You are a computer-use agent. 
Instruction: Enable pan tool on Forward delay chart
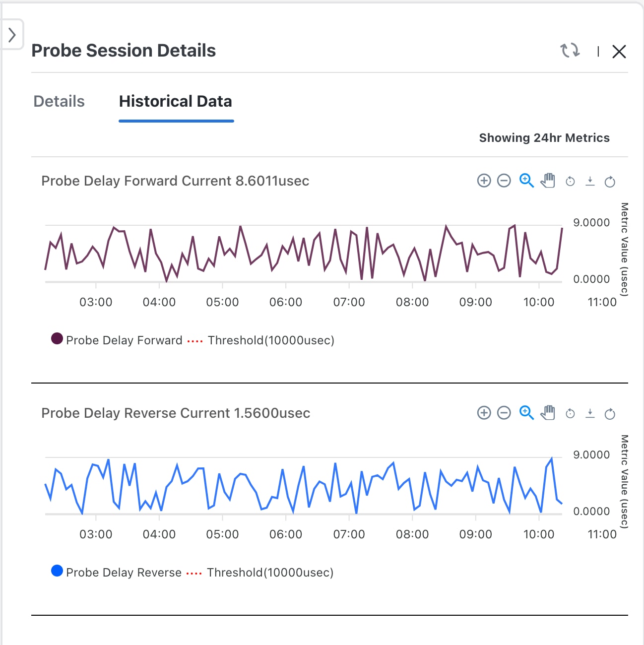pos(548,181)
